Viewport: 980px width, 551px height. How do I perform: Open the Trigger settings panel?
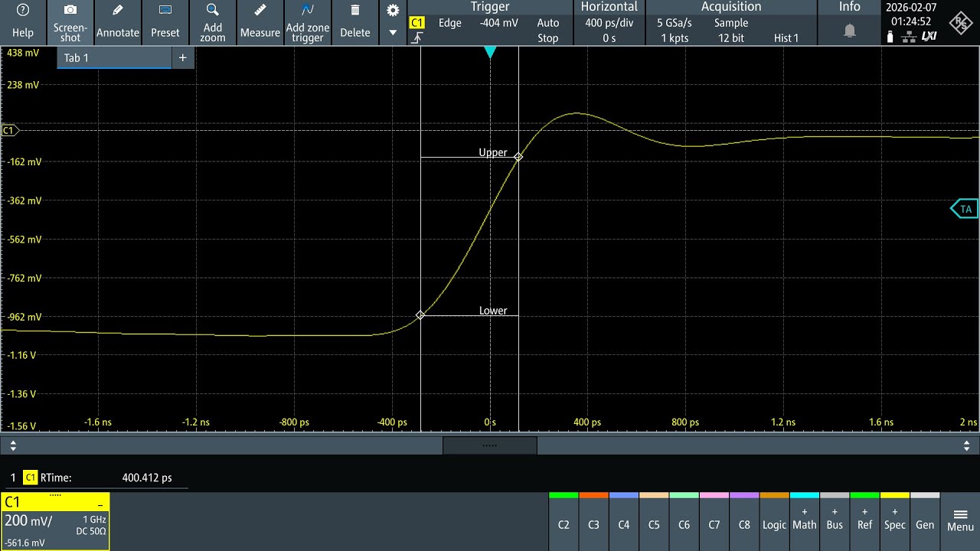(x=490, y=7)
